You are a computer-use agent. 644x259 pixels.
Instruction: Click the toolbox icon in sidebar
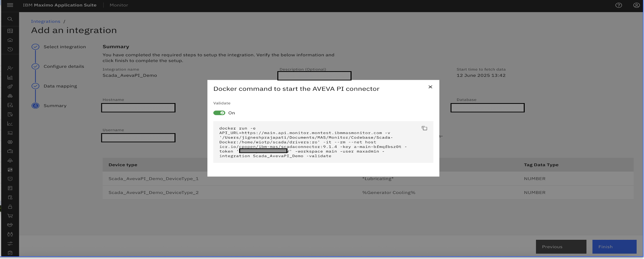tap(10, 151)
